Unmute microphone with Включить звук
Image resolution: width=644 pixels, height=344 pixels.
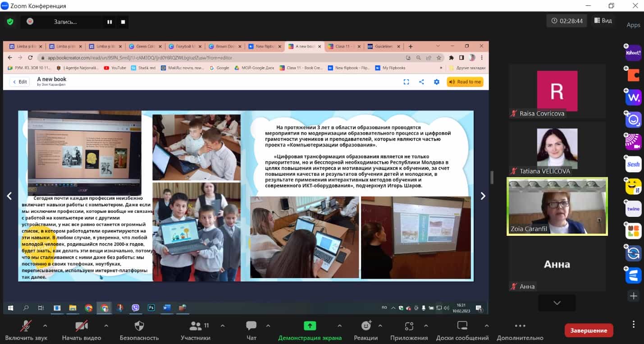(26, 330)
